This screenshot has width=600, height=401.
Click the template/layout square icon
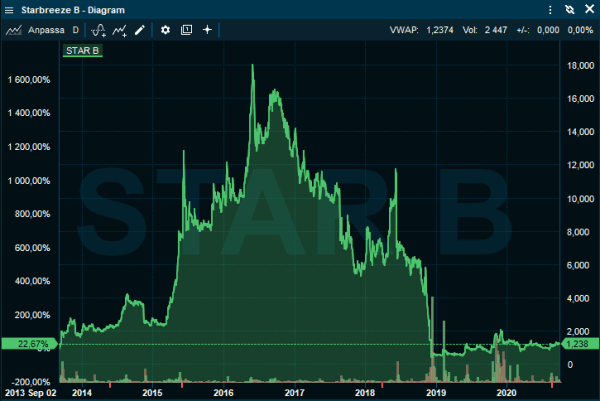click(186, 30)
